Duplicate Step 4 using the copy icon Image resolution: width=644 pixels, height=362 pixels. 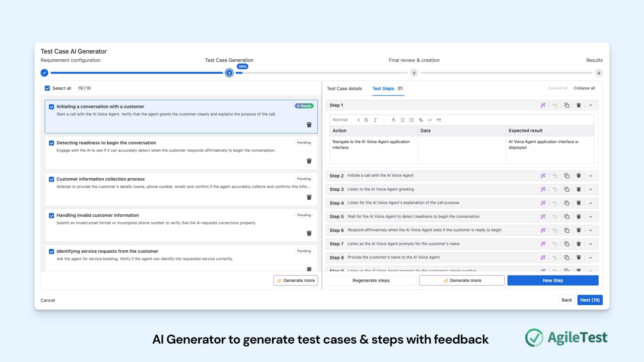coord(567,203)
